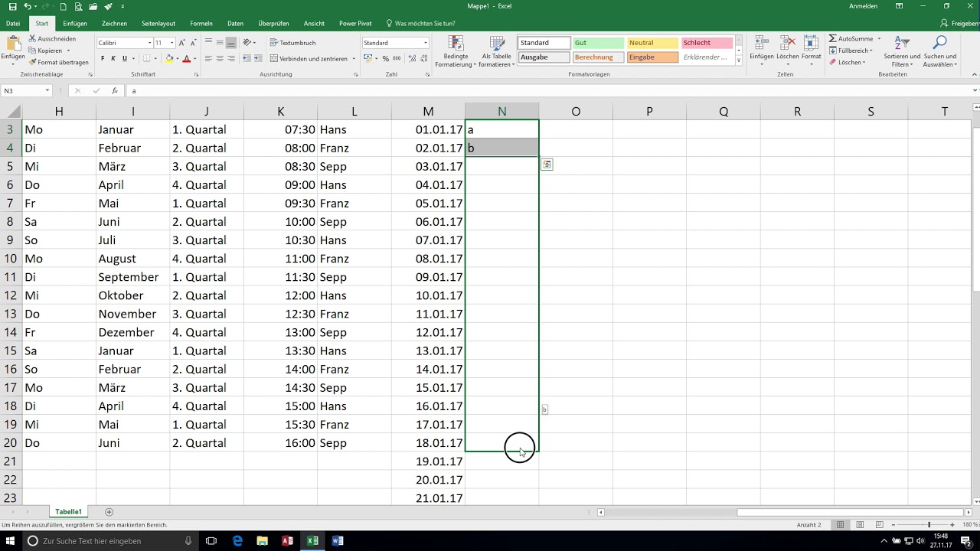Open the Daten ribbon tab
Screen dimensions: 980x551
235,24
